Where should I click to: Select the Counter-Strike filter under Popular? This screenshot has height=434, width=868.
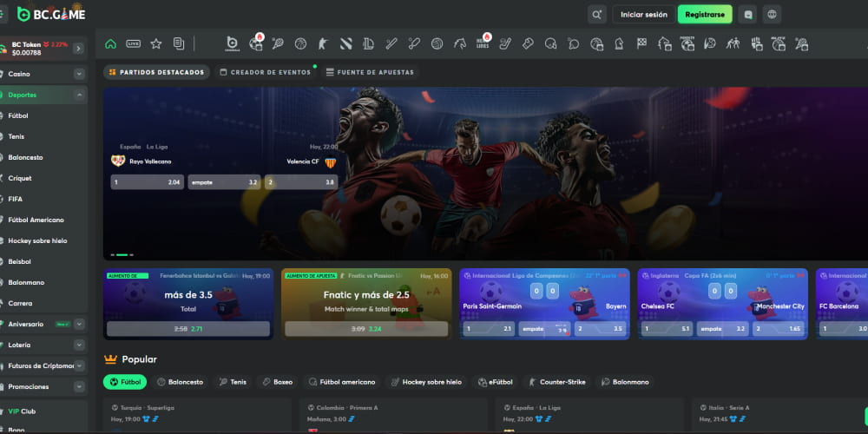tap(558, 382)
